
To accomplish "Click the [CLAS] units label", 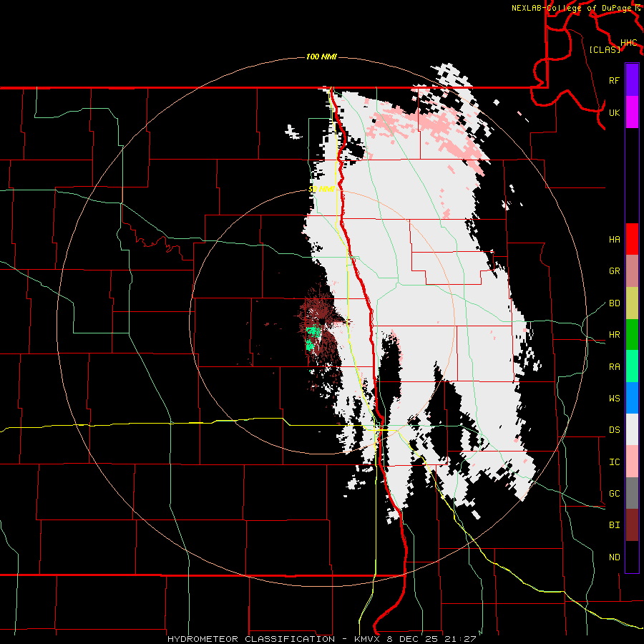I will tap(605, 49).
